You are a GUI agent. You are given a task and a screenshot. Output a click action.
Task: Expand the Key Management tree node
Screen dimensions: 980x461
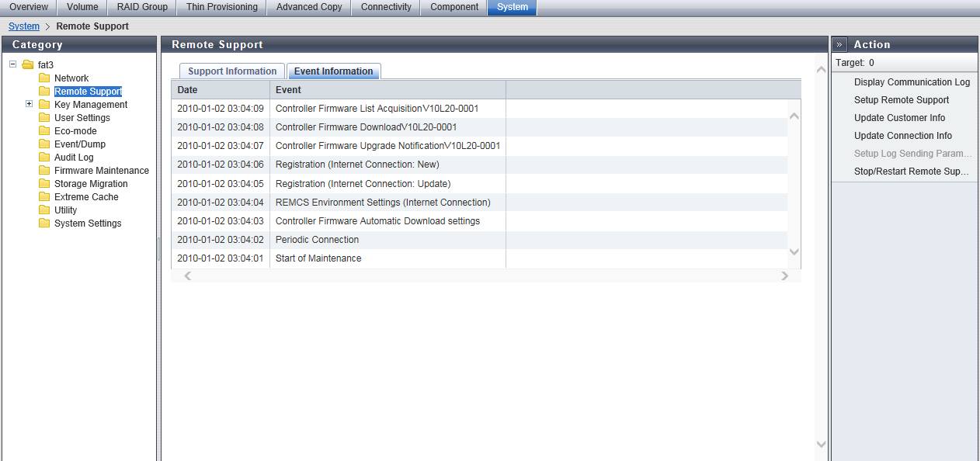click(x=30, y=104)
